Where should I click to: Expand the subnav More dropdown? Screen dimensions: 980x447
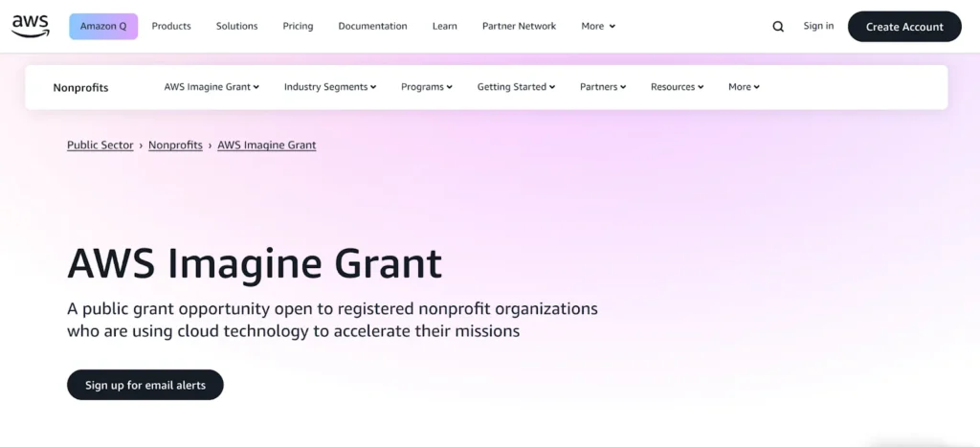tap(744, 87)
